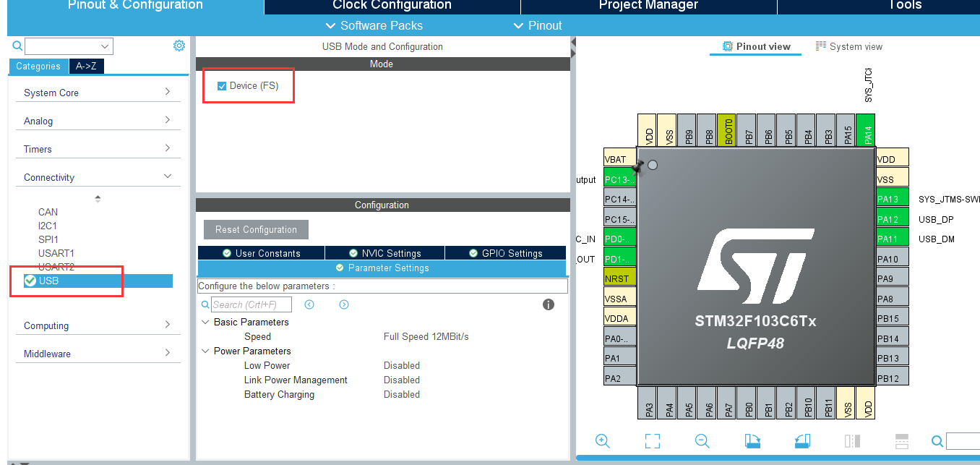Click the parameter search input field
Viewport: 980px width, 465px height.
252,304
